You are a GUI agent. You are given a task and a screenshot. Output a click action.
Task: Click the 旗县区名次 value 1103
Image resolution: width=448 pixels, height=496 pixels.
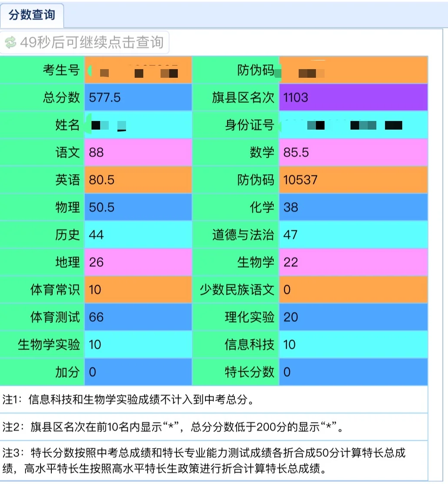[295, 98]
